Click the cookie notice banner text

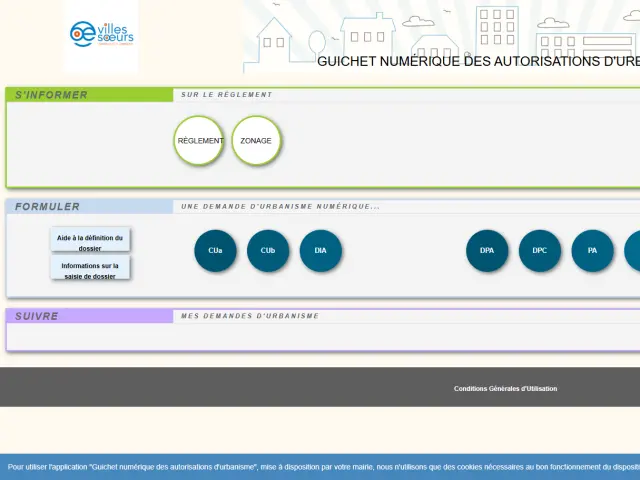(320, 466)
